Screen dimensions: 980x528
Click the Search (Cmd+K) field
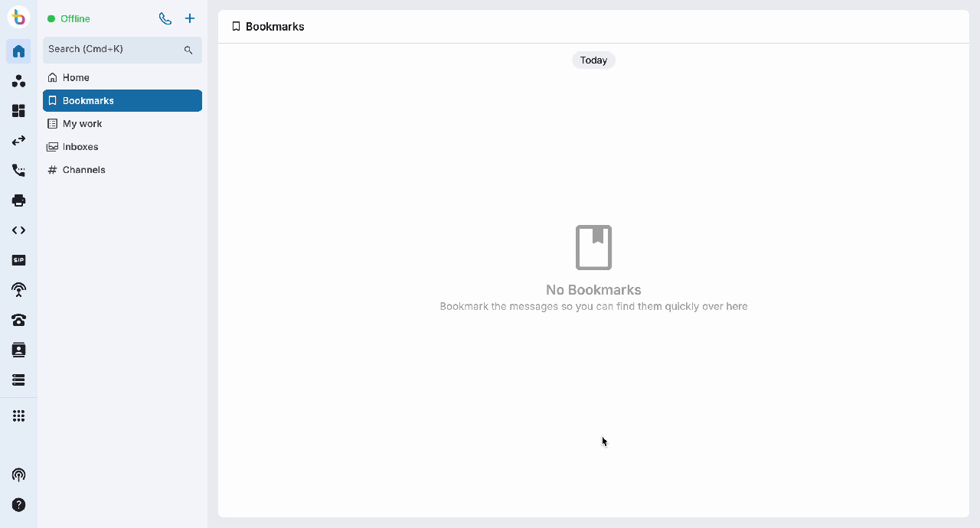[115, 50]
